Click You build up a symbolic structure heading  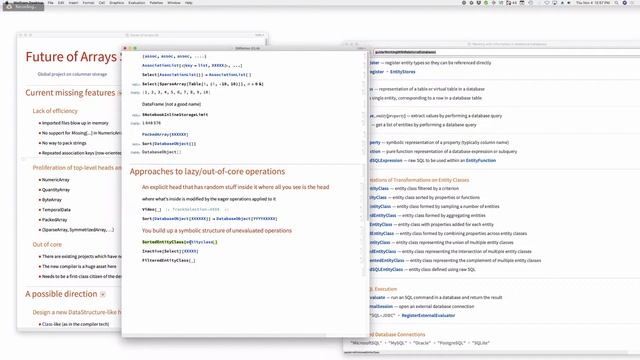click(x=217, y=231)
